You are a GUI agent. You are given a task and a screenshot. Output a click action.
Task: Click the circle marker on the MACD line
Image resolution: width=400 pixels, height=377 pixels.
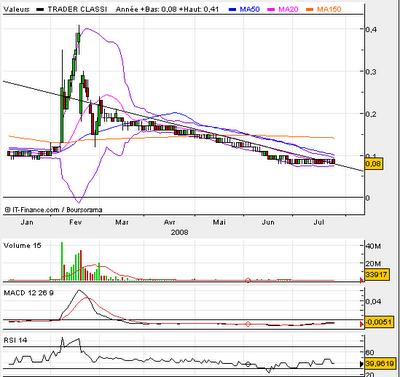pos(248,324)
